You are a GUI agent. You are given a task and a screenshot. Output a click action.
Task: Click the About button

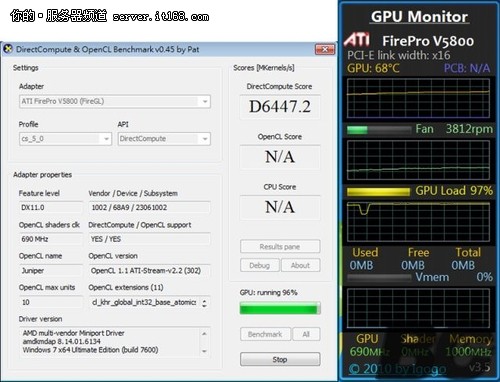click(x=300, y=265)
